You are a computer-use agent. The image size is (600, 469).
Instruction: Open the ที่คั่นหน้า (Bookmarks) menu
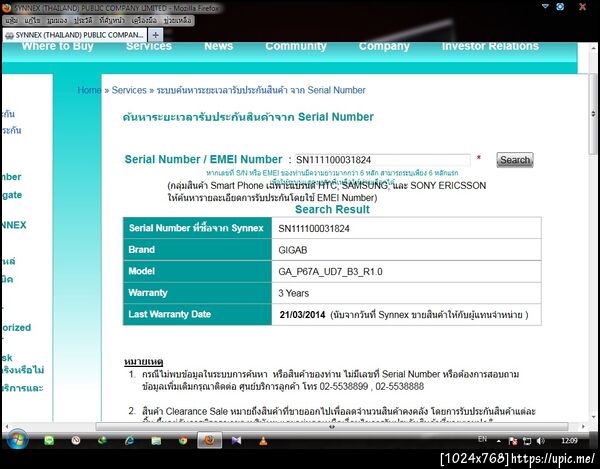pos(112,20)
